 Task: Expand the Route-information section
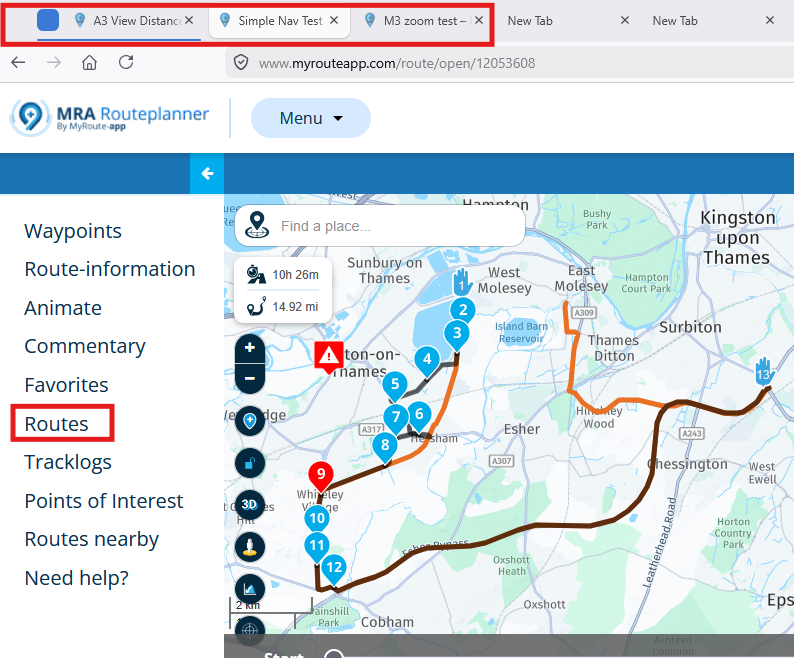110,269
